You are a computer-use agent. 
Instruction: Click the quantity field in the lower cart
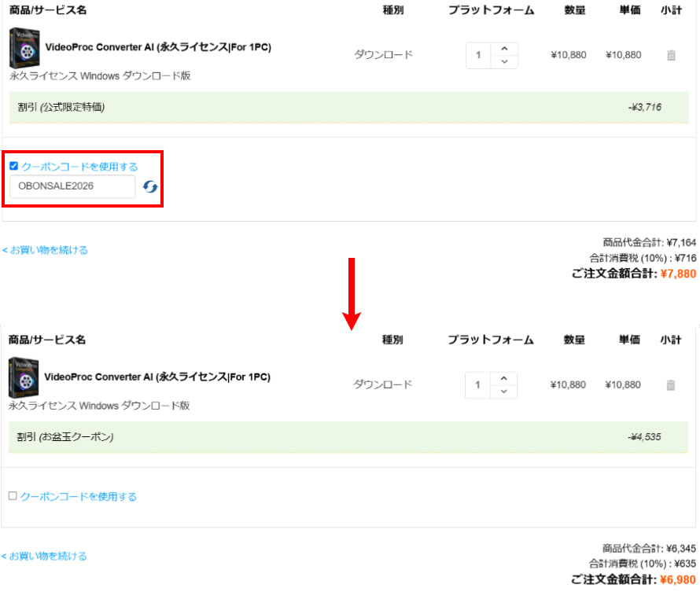click(x=477, y=385)
